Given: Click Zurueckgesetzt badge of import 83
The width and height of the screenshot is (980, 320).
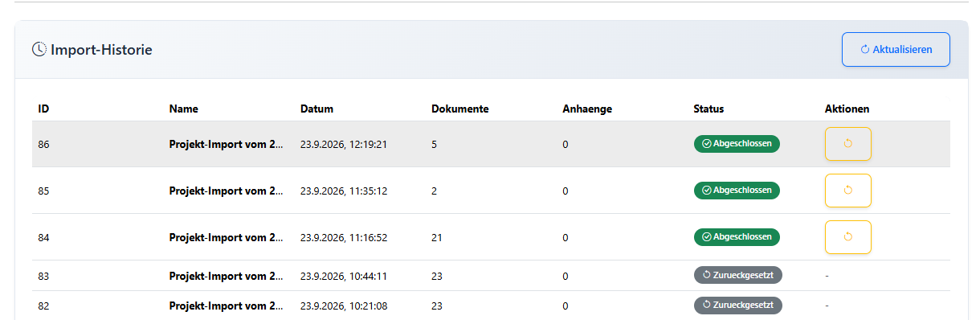Looking at the screenshot, I should click(737, 275).
